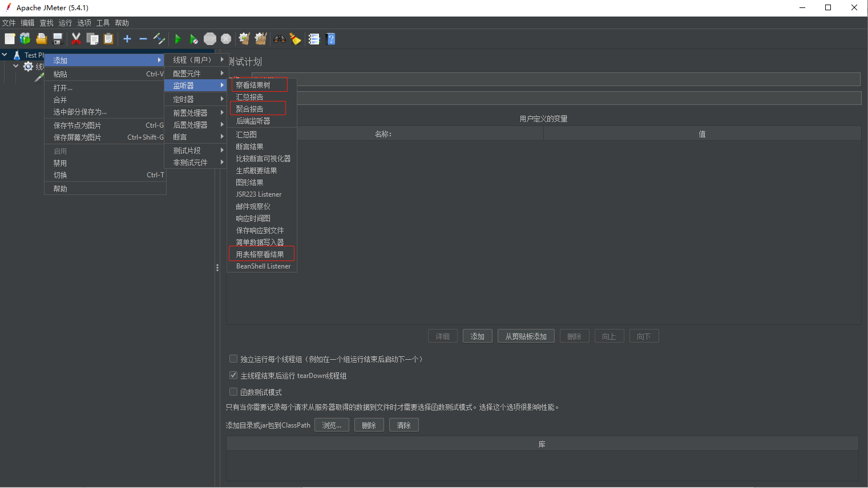Start the test with green arrow
868x488 pixels.
click(x=177, y=39)
